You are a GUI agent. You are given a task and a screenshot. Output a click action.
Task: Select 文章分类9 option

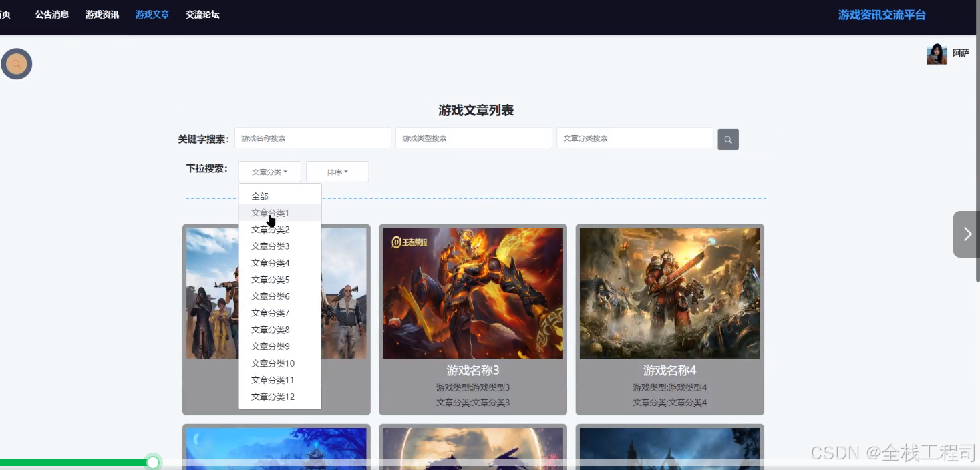pos(280,346)
